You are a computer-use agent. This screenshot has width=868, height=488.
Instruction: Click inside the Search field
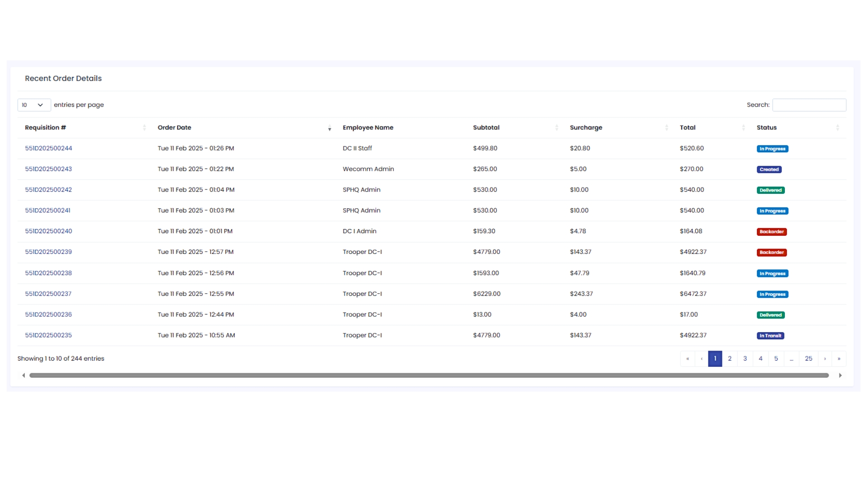(809, 104)
